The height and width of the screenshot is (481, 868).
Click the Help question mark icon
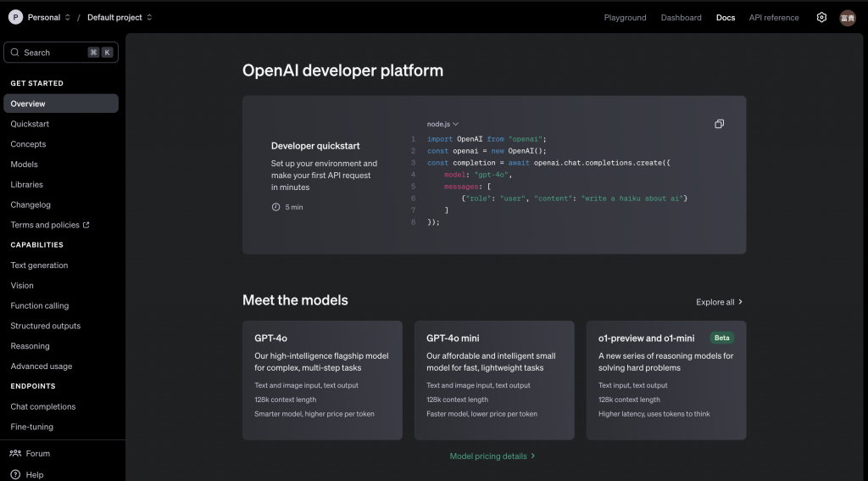(15, 474)
